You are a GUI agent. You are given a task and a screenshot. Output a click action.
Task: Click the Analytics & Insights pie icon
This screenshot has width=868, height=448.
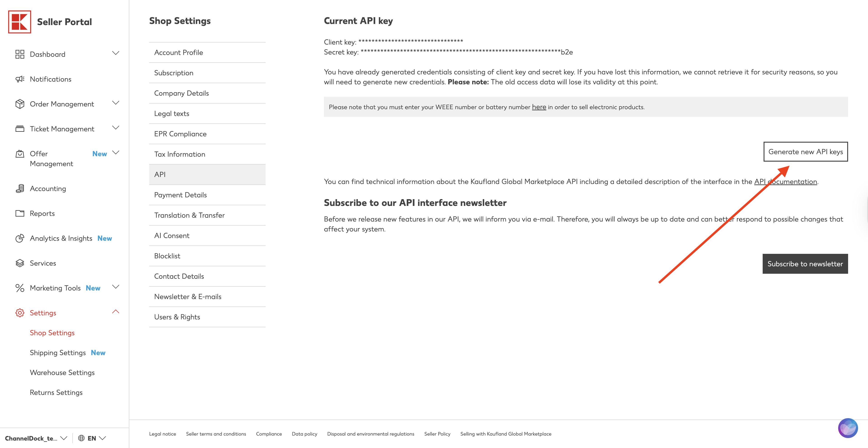(20, 238)
